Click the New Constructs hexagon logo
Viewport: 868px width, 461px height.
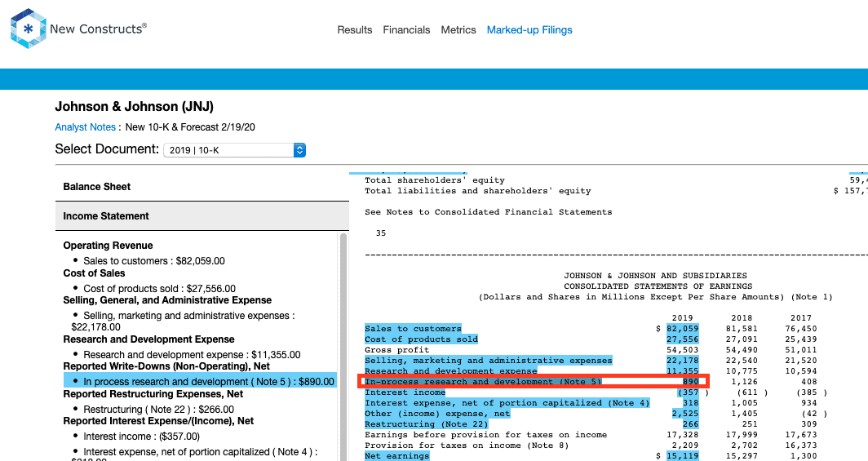coord(28,29)
